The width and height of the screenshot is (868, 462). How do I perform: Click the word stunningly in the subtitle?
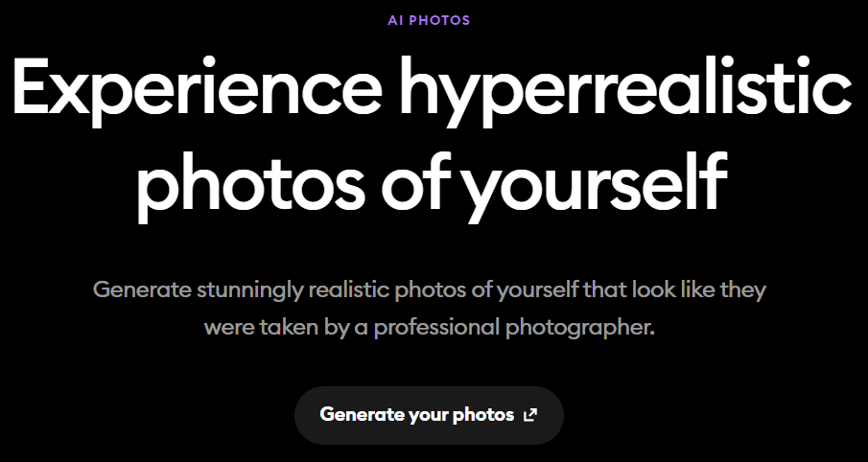click(250, 290)
